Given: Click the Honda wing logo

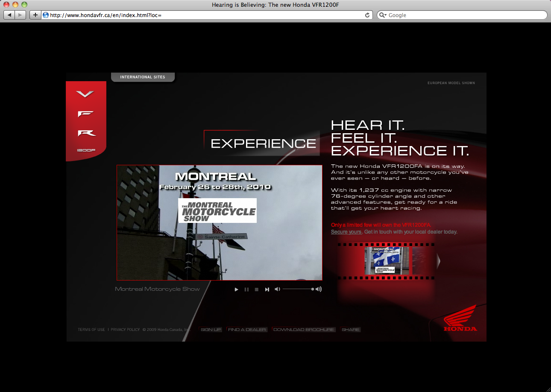Looking at the screenshot, I should tap(460, 319).
